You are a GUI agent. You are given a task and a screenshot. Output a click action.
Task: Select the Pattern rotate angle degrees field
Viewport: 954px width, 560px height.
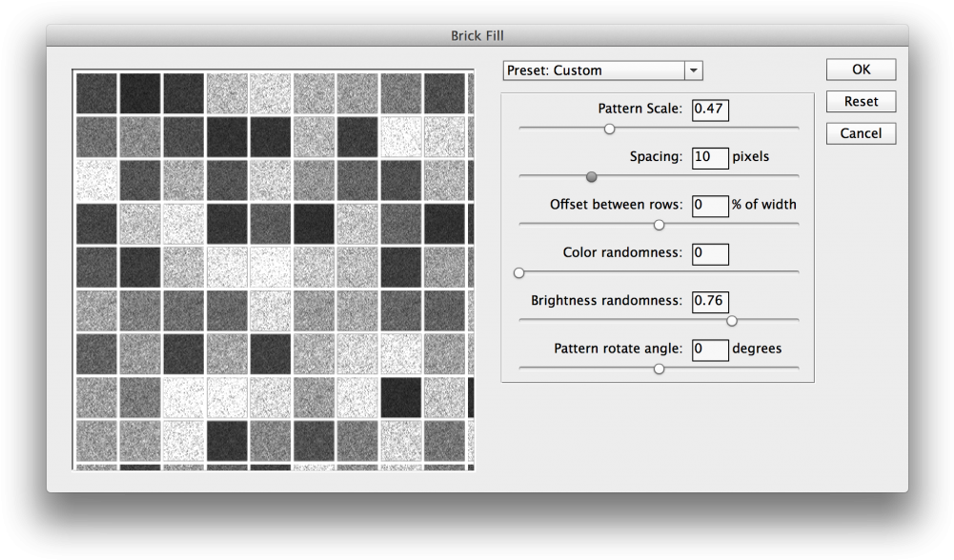pos(709,350)
